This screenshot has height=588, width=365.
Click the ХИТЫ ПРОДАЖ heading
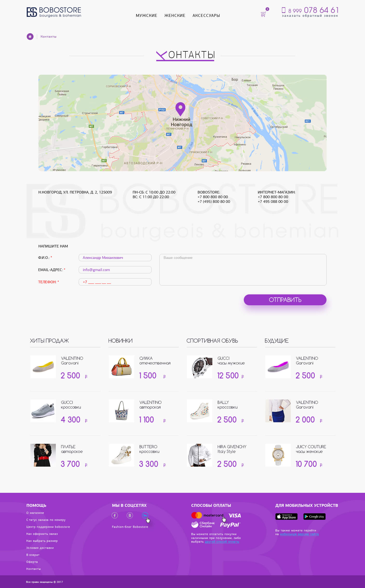(49, 341)
